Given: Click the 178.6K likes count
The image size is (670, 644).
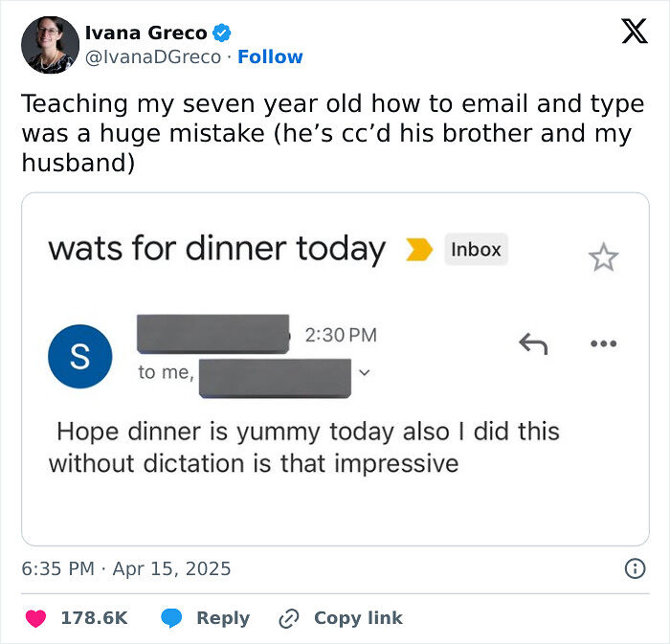Looking at the screenshot, I should (94, 618).
